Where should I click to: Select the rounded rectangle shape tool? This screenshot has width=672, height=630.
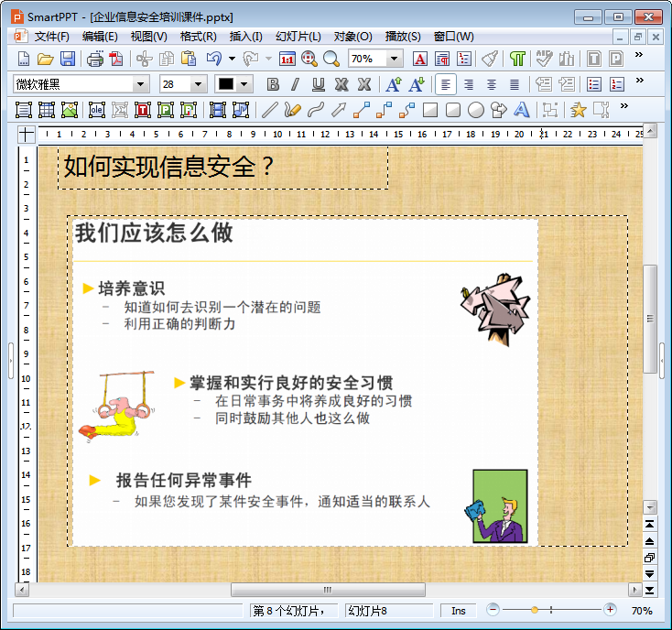[x=453, y=110]
